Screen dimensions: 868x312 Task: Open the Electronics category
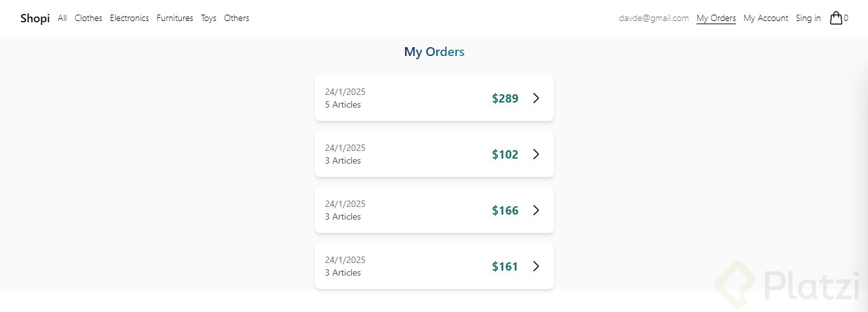point(129,18)
